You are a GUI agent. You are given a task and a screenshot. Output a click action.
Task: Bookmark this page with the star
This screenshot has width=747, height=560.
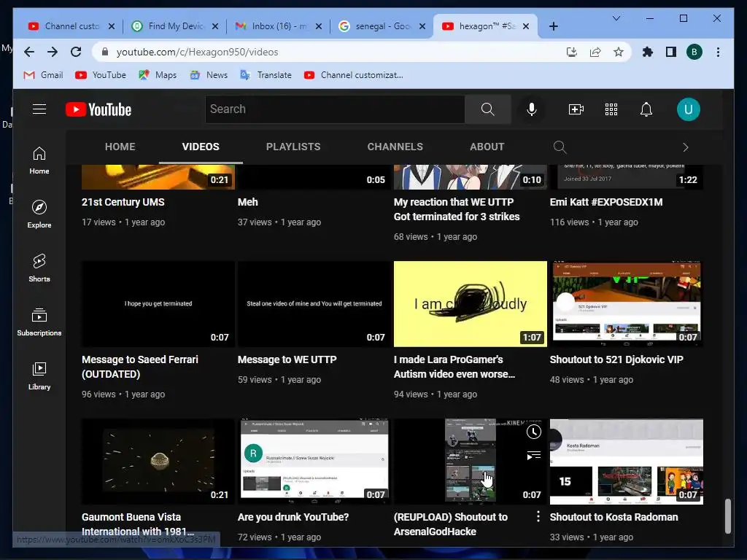tap(619, 52)
